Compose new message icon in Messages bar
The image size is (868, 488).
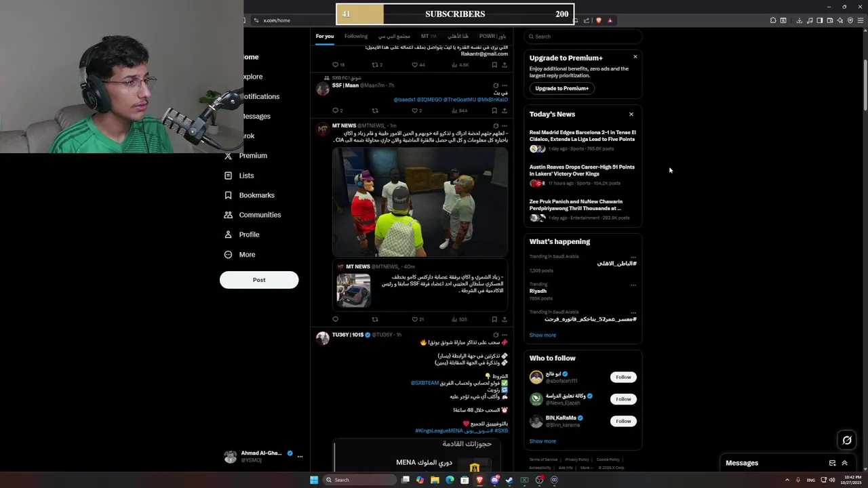(x=832, y=463)
